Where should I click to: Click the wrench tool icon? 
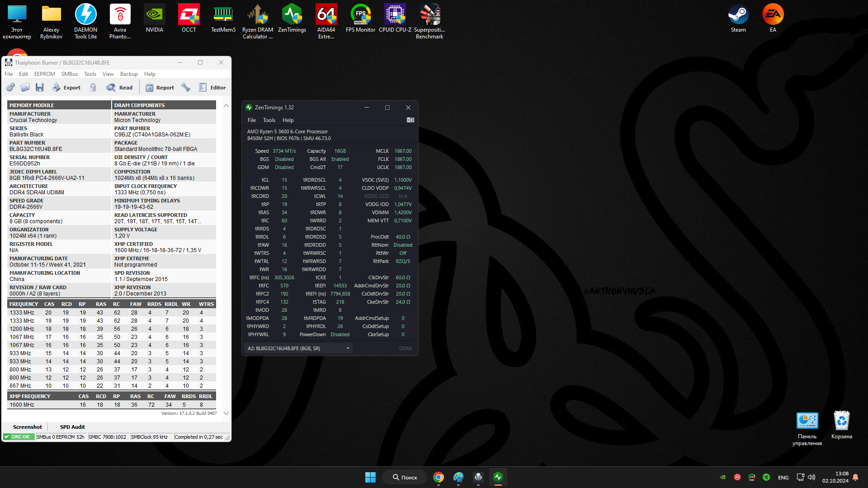pos(186,88)
